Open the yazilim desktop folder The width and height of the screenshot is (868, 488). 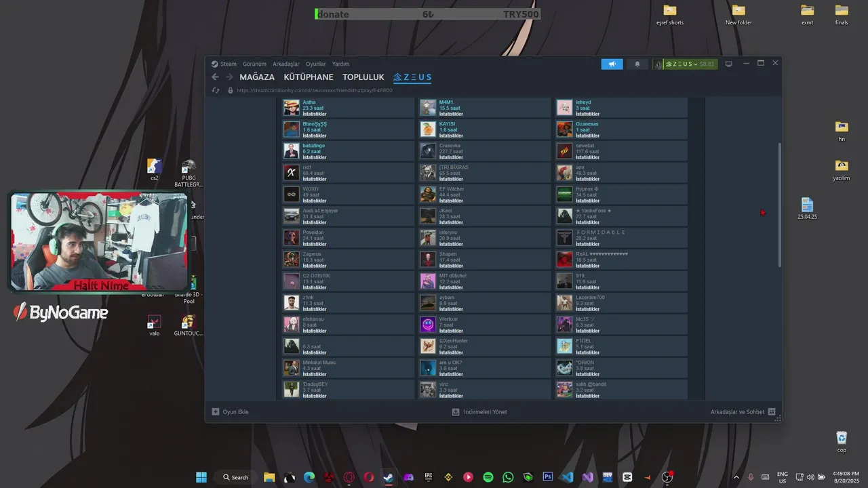pyautogui.click(x=842, y=170)
